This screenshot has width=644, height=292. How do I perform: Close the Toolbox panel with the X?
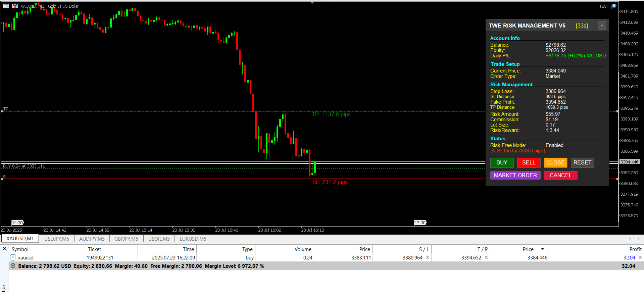click(4, 249)
